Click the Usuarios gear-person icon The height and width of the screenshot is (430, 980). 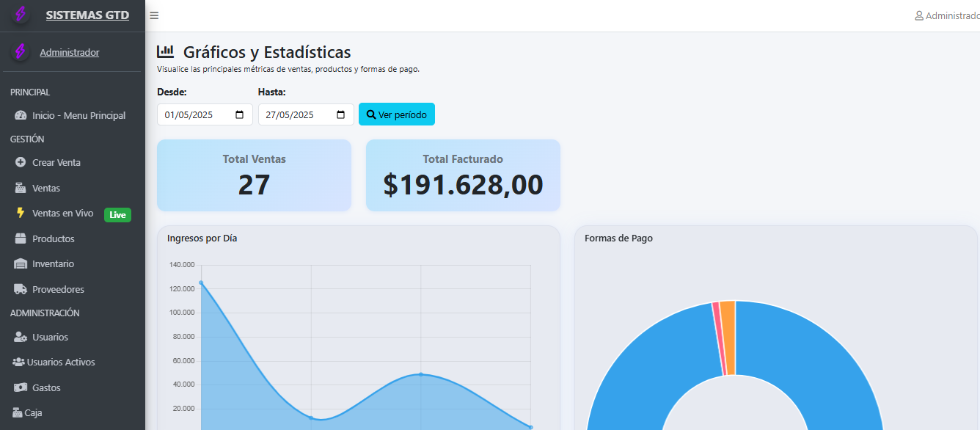click(x=21, y=337)
